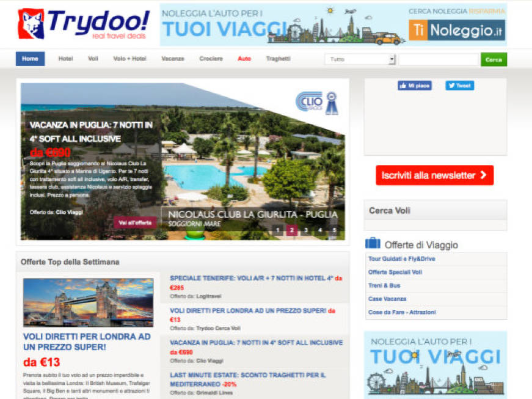The width and height of the screenshot is (532, 399).
Task: Subscribe via Iscriviti alla newsletter button
Action: coord(435,175)
